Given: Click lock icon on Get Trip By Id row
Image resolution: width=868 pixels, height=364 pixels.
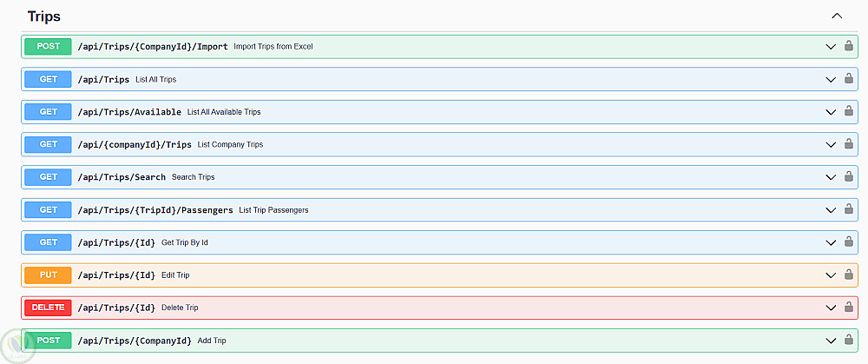Looking at the screenshot, I should [849, 242].
